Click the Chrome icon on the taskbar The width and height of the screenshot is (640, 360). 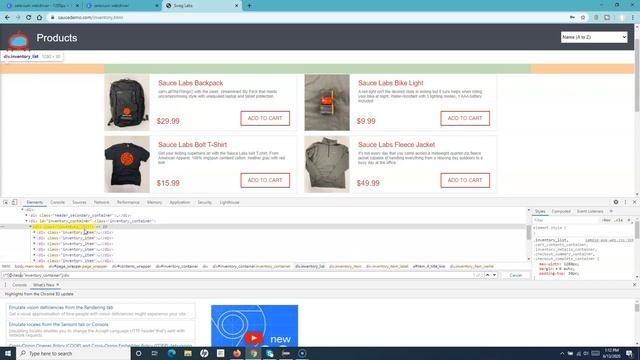tap(253, 353)
